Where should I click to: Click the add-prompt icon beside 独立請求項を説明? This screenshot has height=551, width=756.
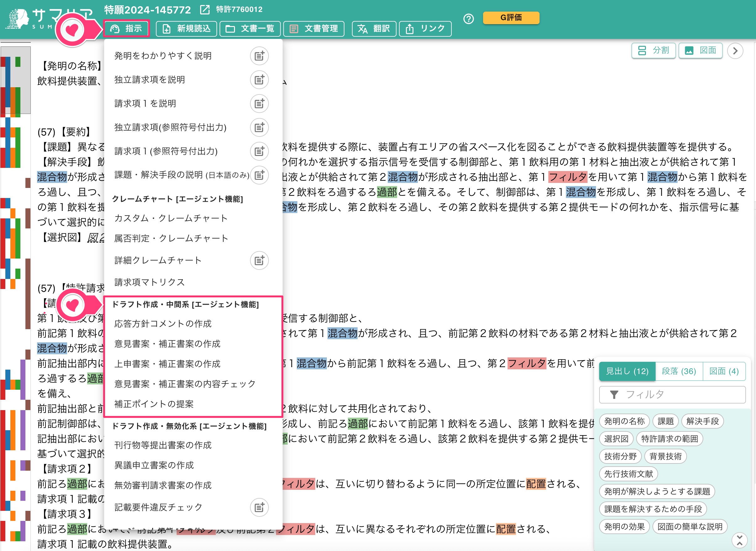[259, 80]
